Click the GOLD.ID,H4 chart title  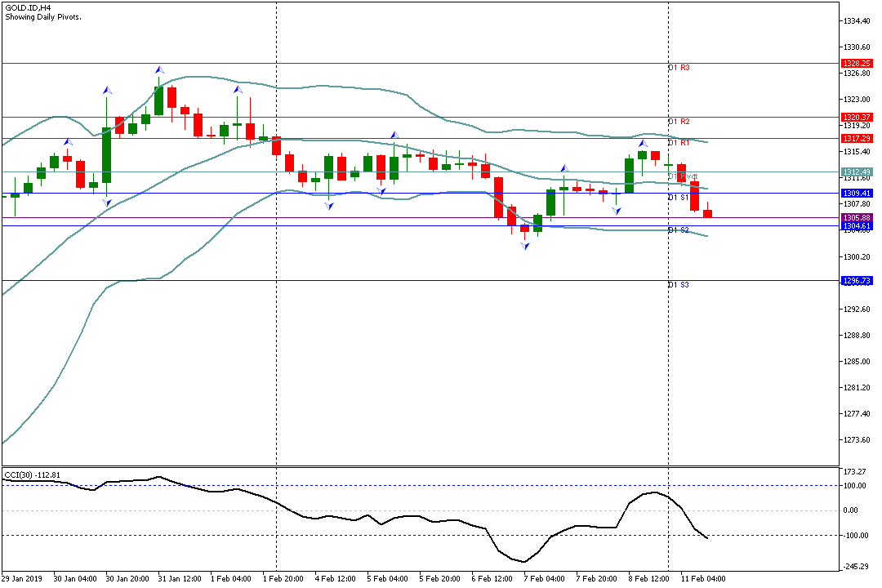[28, 7]
